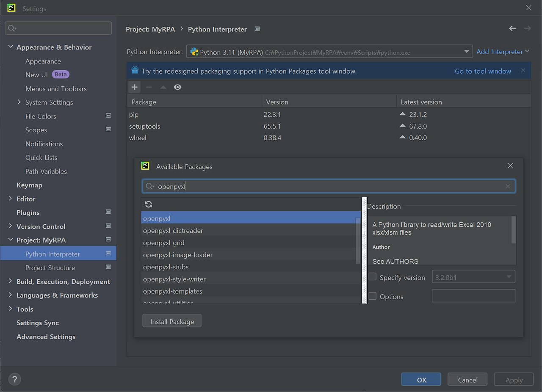Enable the Options checkbox
The height and width of the screenshot is (392, 542).
(373, 296)
